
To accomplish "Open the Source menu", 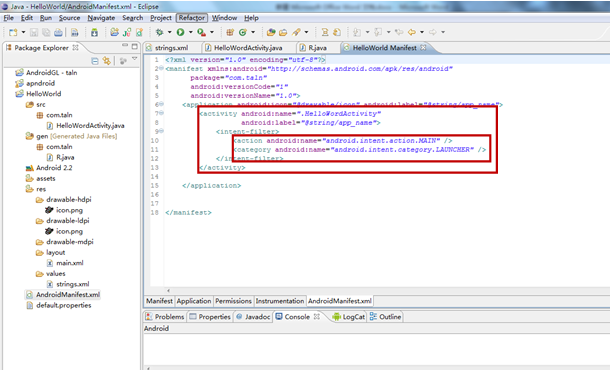I will click(x=69, y=18).
